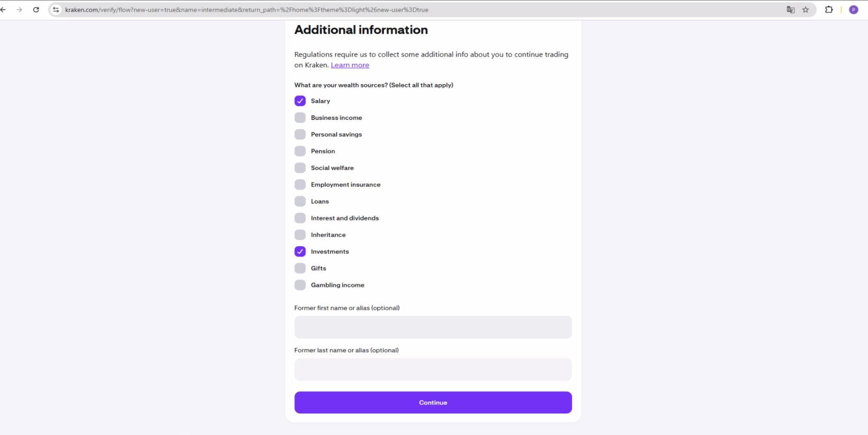Bookmark this page with star icon
Viewport: 868px width, 435px height.
coord(806,10)
